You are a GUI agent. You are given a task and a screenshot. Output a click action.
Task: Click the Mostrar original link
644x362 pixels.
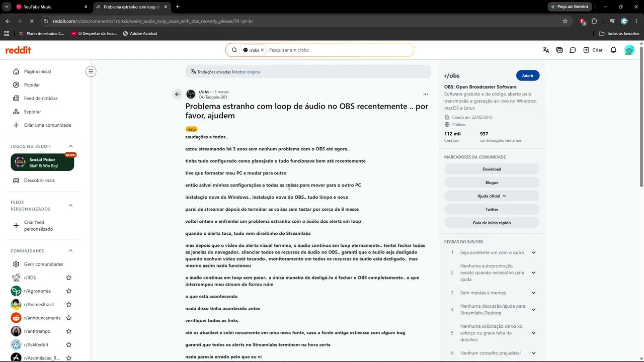coord(246,72)
